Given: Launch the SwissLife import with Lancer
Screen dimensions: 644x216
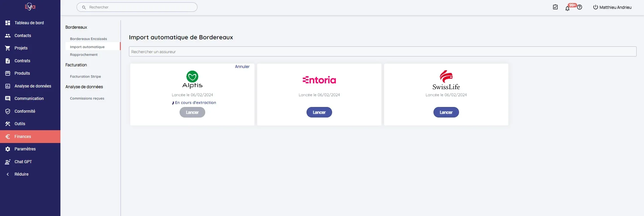Looking at the screenshot, I should 446,112.
